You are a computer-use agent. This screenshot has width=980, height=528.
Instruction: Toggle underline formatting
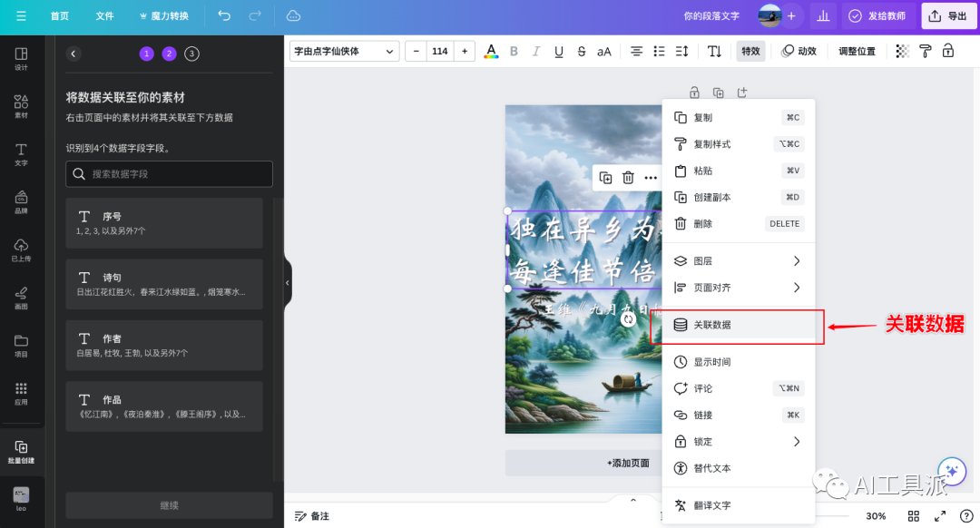[x=559, y=51]
